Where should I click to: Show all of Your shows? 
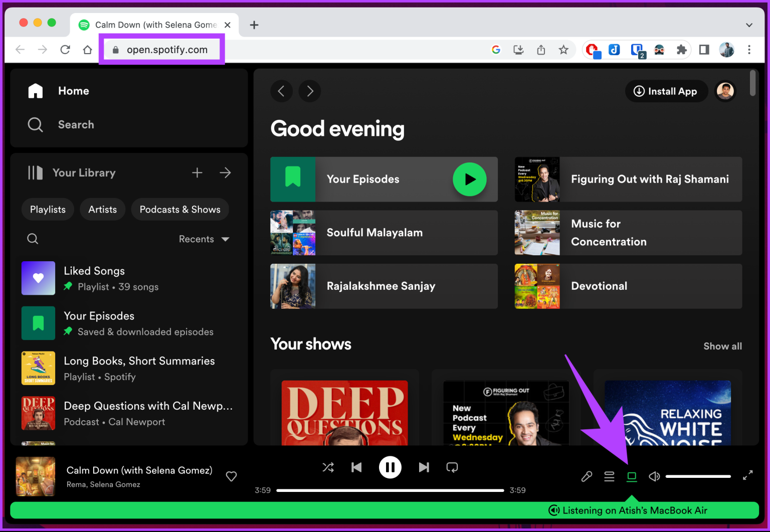(722, 346)
